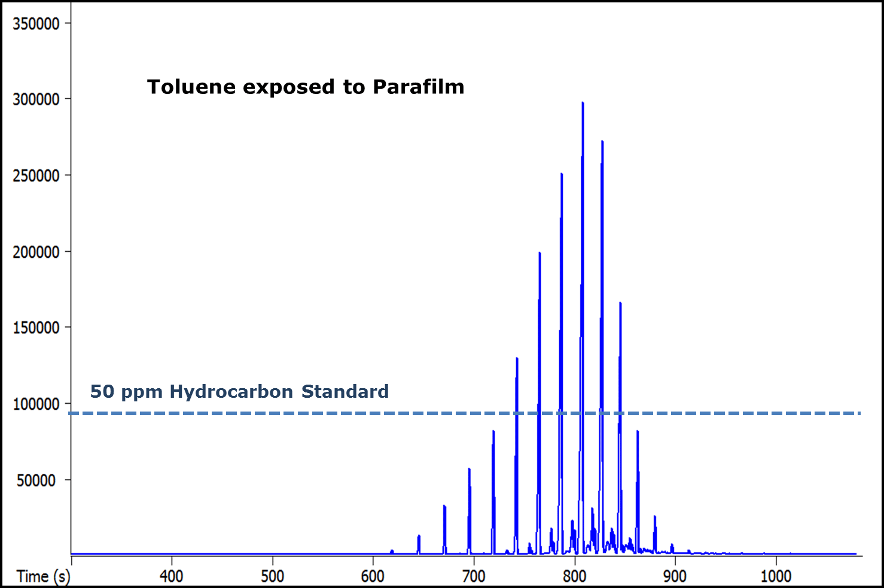The height and width of the screenshot is (588, 884).
Task: Click the 400 mark on the time axis
Action: [x=172, y=576]
